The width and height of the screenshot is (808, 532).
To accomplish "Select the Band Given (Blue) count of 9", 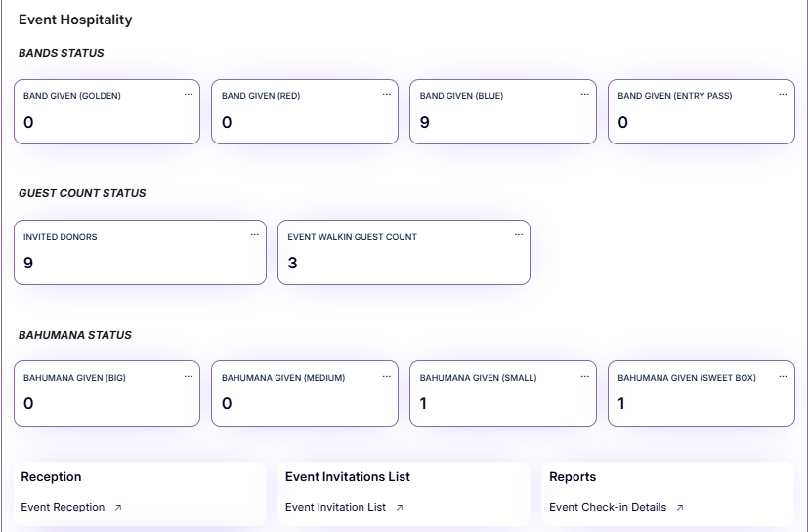I will tap(425, 122).
